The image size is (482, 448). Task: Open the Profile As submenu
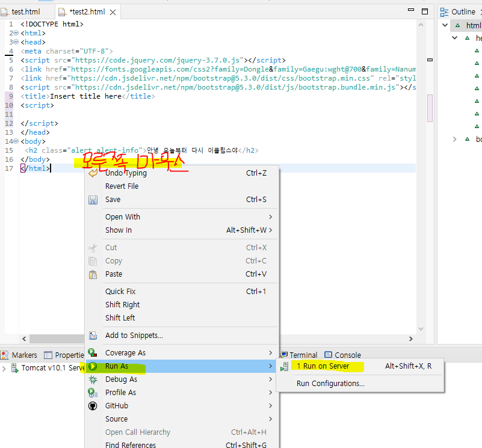point(182,393)
